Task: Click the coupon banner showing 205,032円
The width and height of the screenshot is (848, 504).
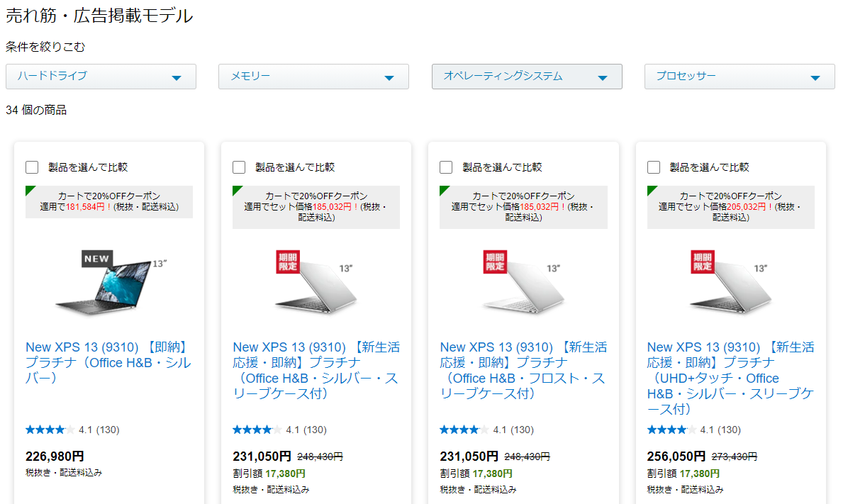Action: pyautogui.click(x=730, y=207)
